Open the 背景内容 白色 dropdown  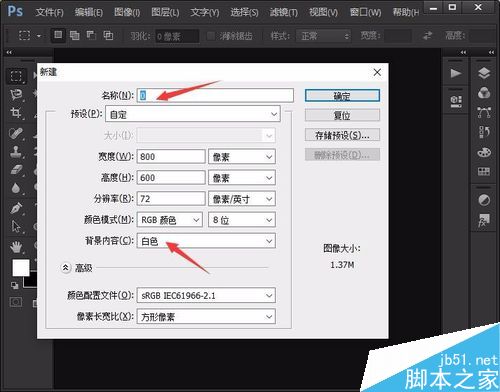click(x=206, y=241)
